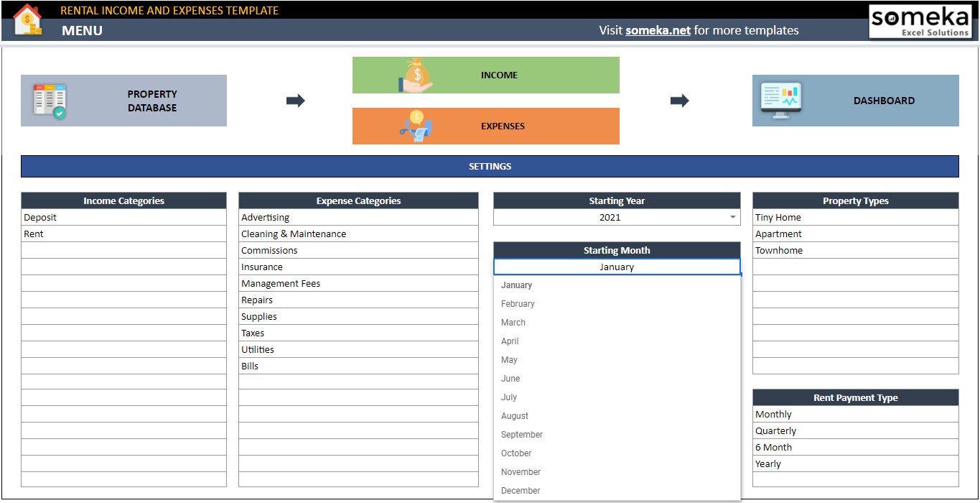
Task: Select the Monthly rent payment type
Action: pyautogui.click(x=773, y=414)
